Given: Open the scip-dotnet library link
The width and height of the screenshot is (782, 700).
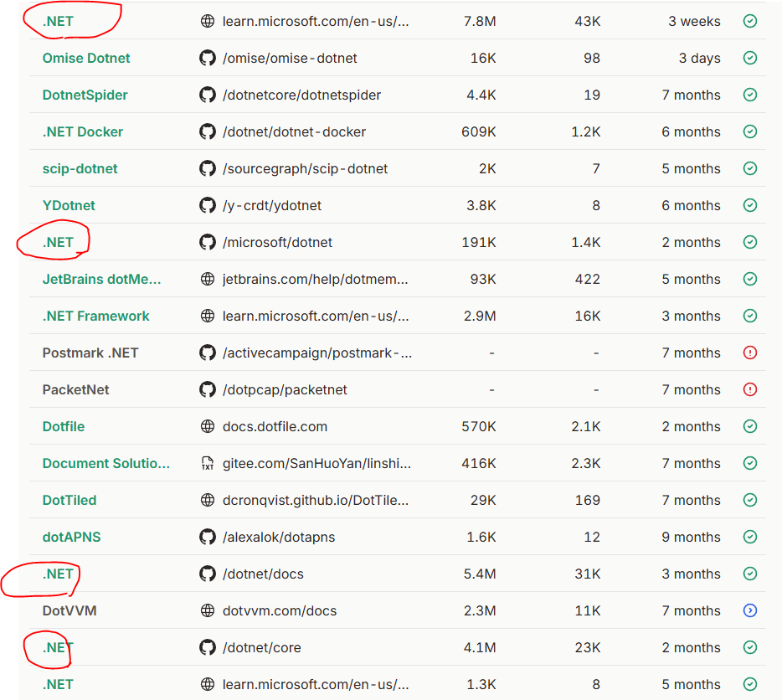Looking at the screenshot, I should pyautogui.click(x=80, y=168).
